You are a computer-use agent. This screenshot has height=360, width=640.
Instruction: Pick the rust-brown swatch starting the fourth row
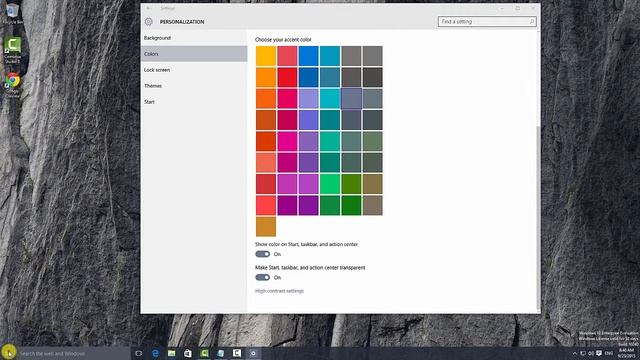point(266,120)
